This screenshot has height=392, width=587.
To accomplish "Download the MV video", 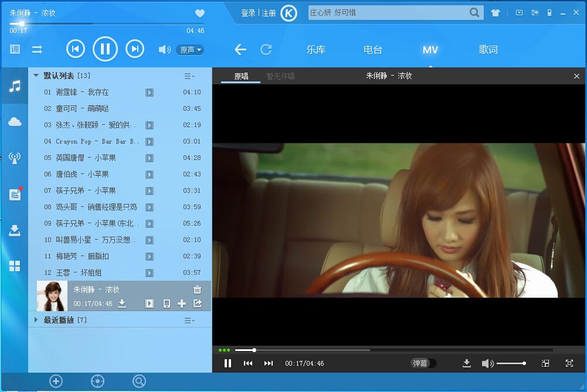I will (467, 363).
